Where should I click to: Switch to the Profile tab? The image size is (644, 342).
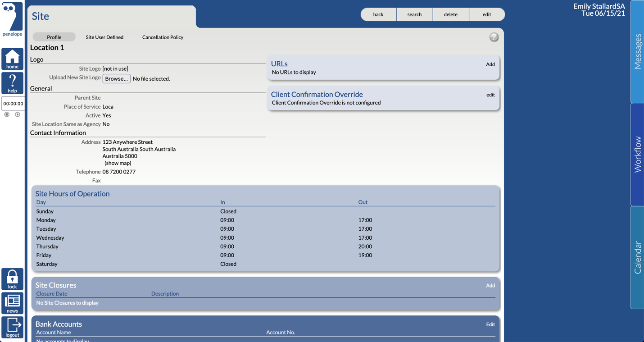click(x=54, y=37)
